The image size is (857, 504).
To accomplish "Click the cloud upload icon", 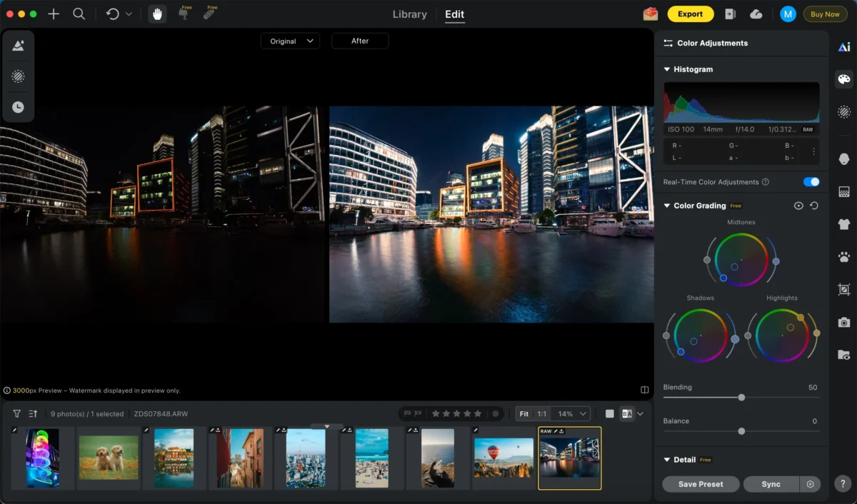I will point(756,14).
